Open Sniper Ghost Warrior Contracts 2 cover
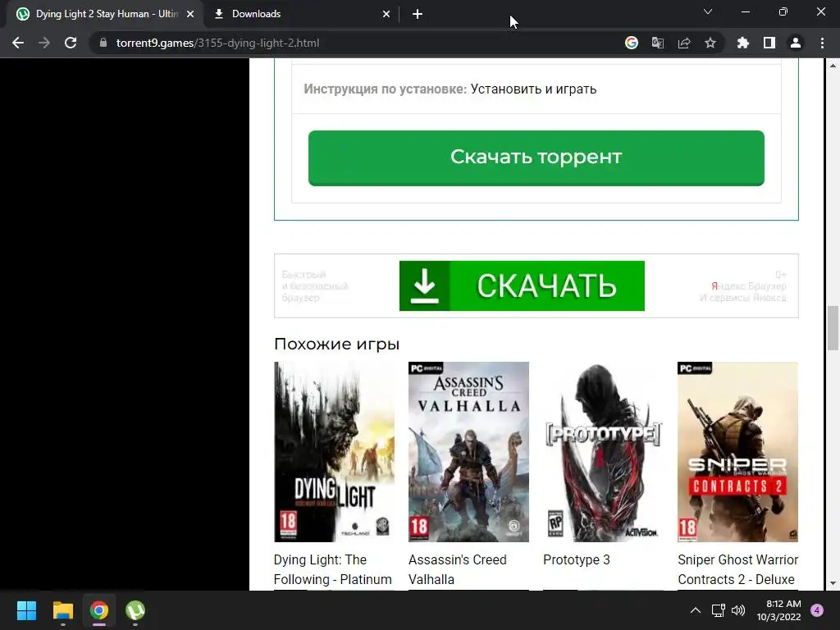This screenshot has height=630, width=840. [x=737, y=452]
